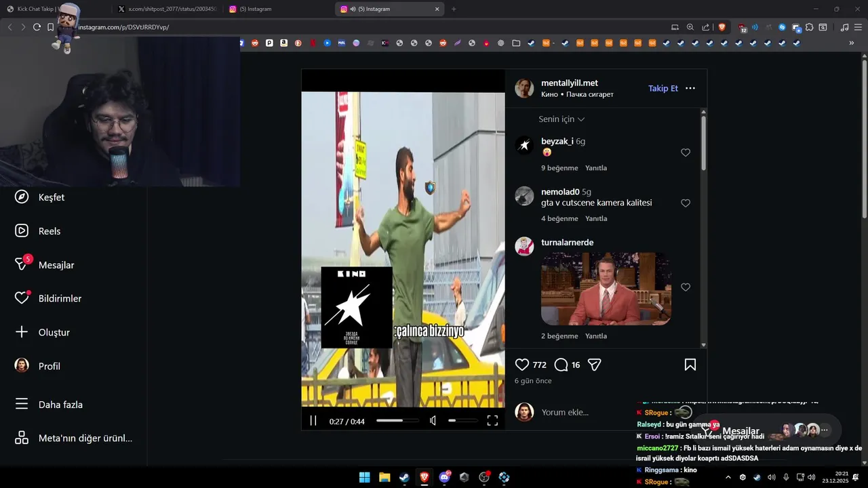Switch to the x.com shitpost_2077 tab

[166, 9]
